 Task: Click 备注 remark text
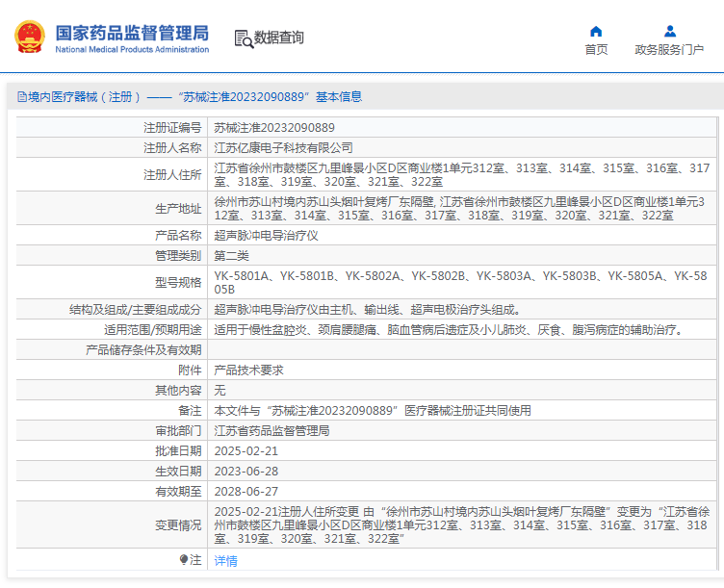(373, 411)
